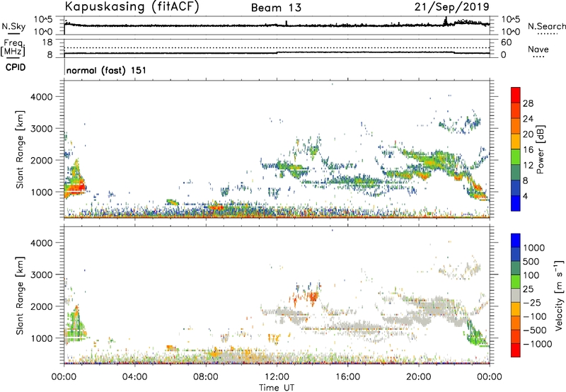Click the '08:00' time axis label
566x392 pixels.
(x=206, y=377)
